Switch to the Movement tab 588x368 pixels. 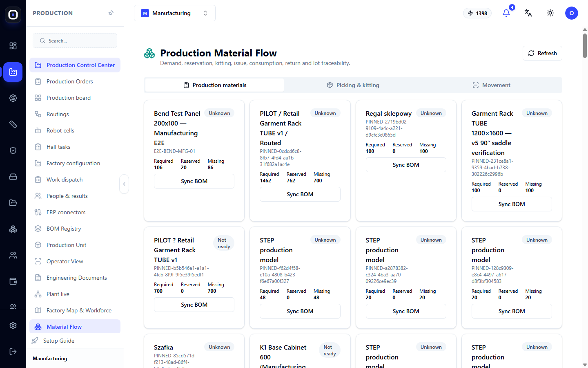click(x=492, y=85)
